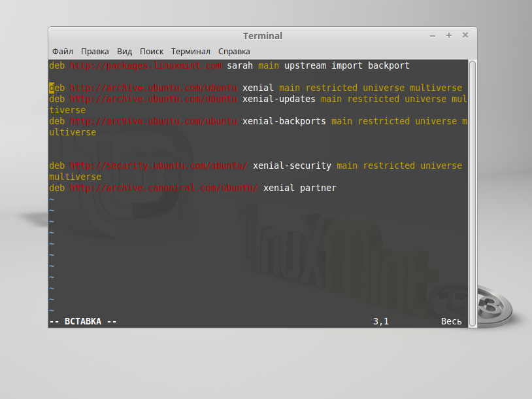Screen dimensions: 532x399
Task: Close the Terminal window
Action: 465,35
